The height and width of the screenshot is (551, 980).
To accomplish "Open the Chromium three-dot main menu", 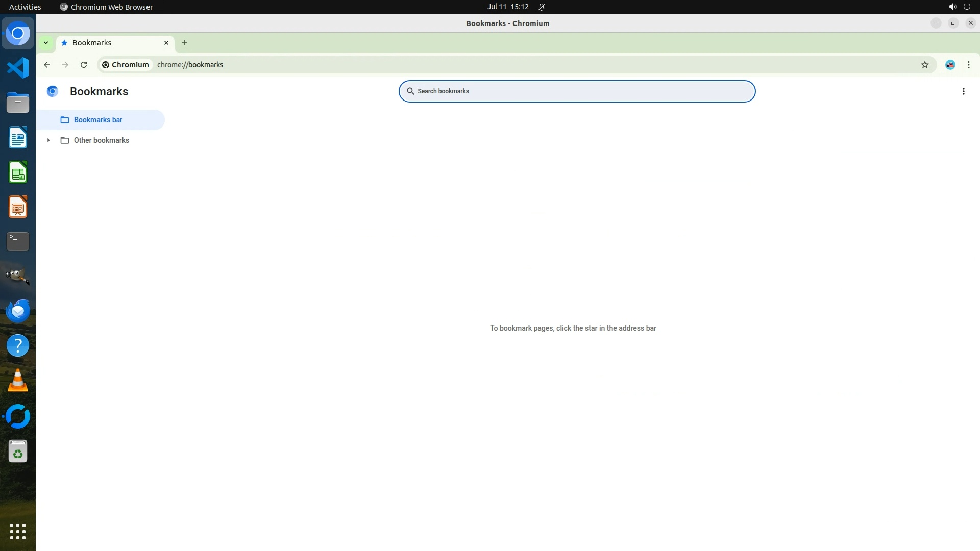I will [x=968, y=65].
